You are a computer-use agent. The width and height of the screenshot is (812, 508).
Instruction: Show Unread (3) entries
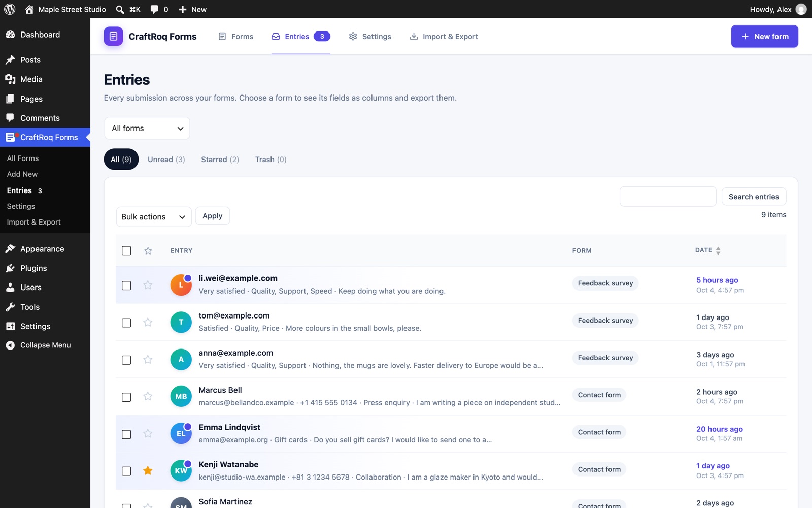pos(166,160)
